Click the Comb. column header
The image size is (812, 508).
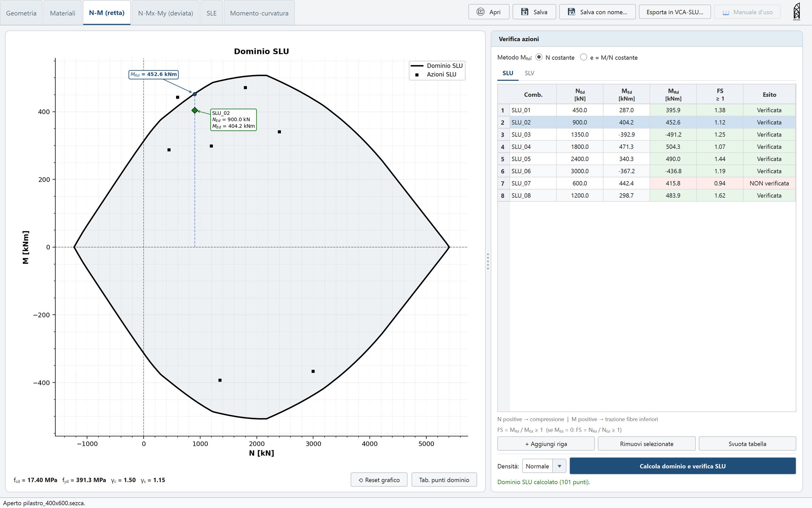(533, 95)
